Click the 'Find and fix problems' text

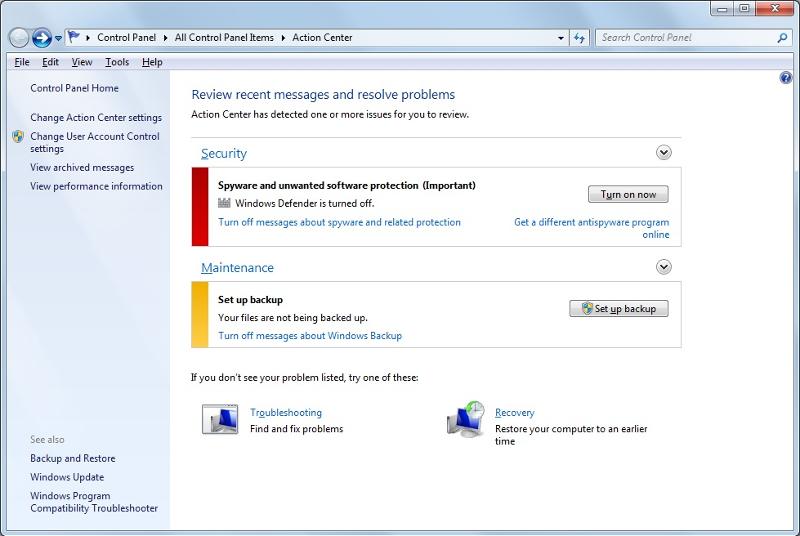pyautogui.click(x=296, y=429)
